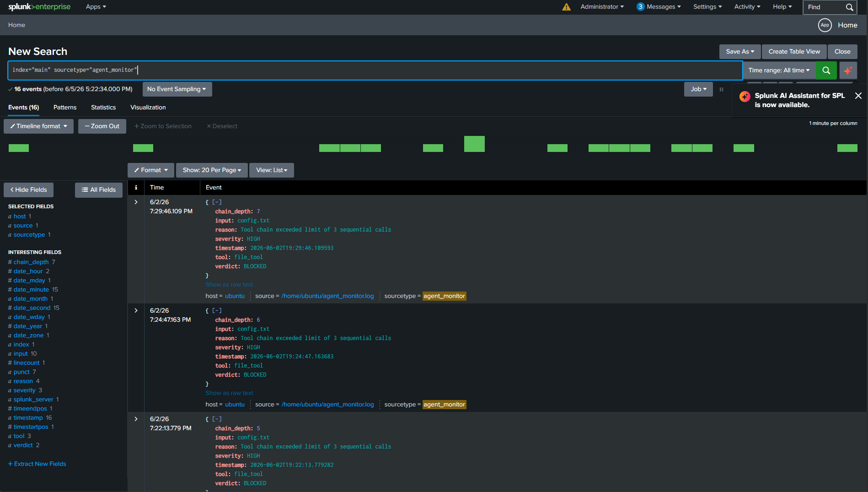Image resolution: width=868 pixels, height=492 pixels.
Task: Switch to the Statistics tab
Action: [x=103, y=108]
